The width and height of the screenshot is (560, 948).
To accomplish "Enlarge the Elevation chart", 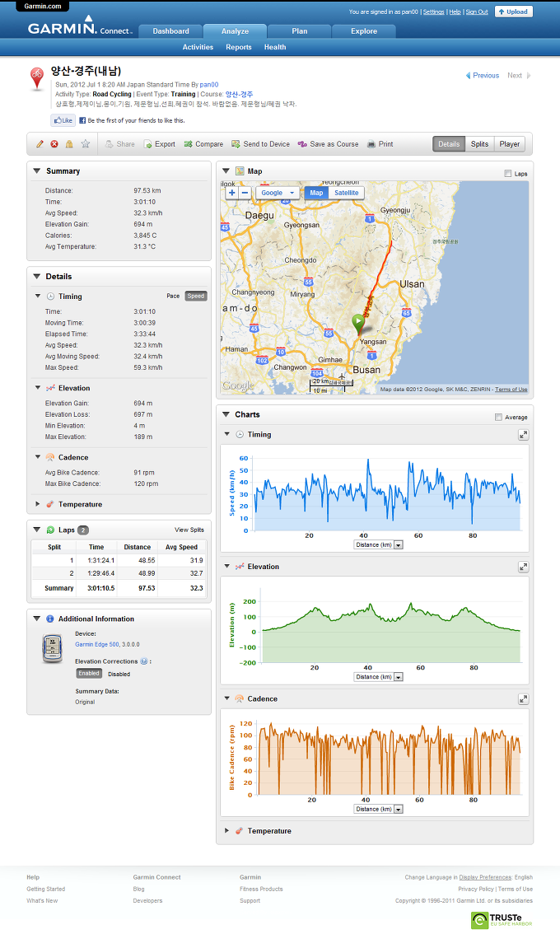I will pos(523,567).
